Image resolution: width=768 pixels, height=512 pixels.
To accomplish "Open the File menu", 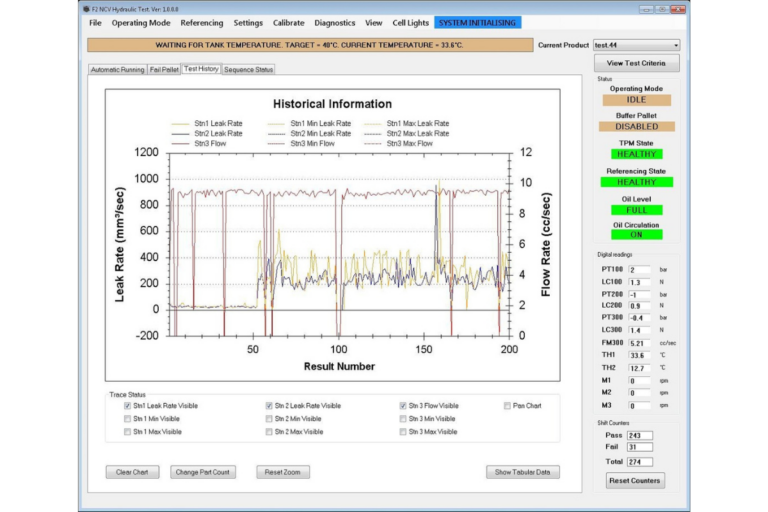I will pos(95,23).
